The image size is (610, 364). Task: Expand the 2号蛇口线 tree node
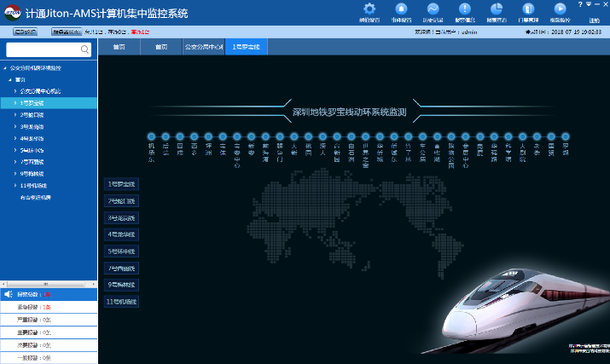(x=15, y=114)
